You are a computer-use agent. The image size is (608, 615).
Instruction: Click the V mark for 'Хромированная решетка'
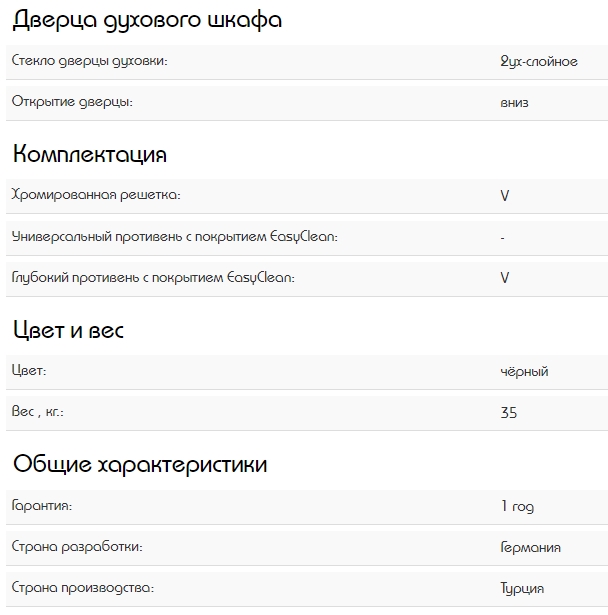click(504, 196)
